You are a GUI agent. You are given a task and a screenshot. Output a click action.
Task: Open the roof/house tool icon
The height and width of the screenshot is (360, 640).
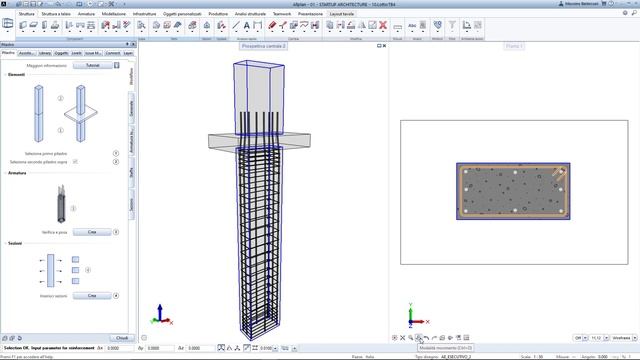(x=207, y=25)
